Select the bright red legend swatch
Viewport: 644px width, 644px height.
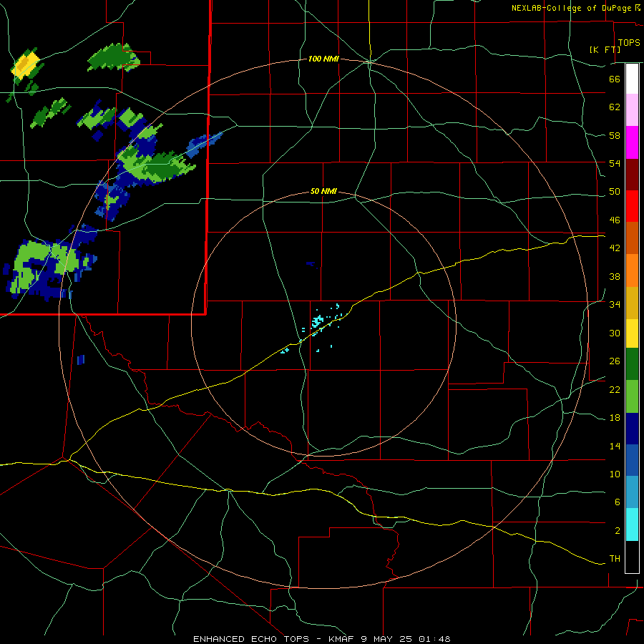[x=632, y=206]
